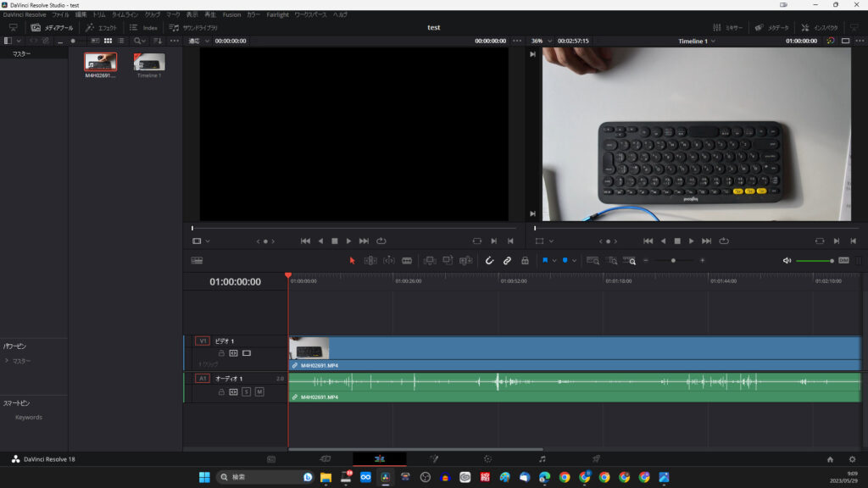868x488 pixels.
Task: Open source viewer scaling dropdown
Action: 198,41
